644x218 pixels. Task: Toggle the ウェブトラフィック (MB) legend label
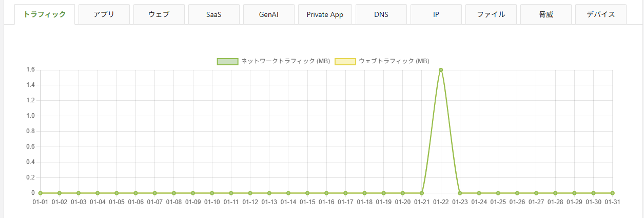point(394,61)
